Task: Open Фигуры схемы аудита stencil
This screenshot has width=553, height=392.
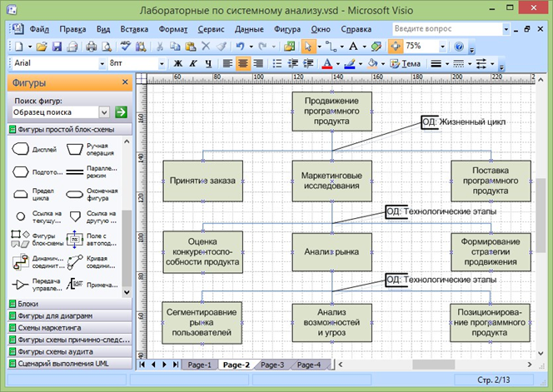Action: tap(70, 352)
